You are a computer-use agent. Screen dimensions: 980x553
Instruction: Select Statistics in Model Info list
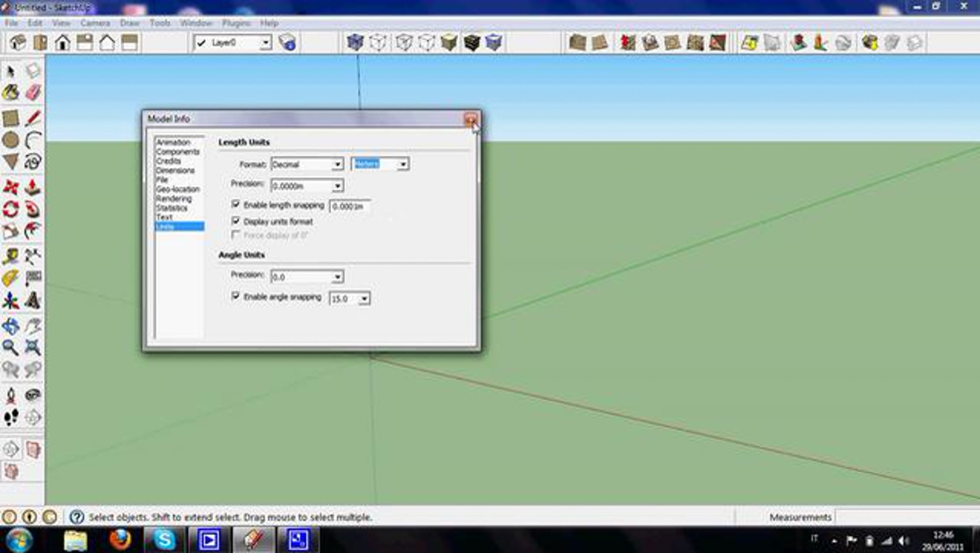[x=172, y=208]
